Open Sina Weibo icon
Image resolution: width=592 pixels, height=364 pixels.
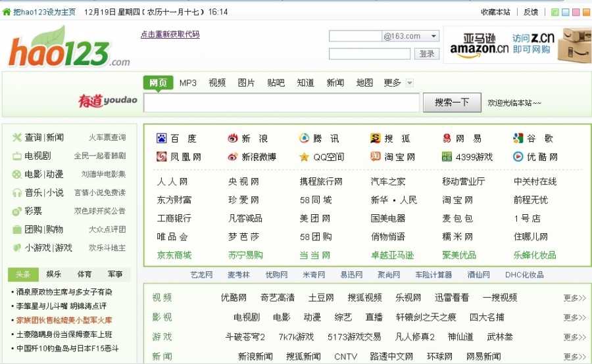[x=233, y=156]
